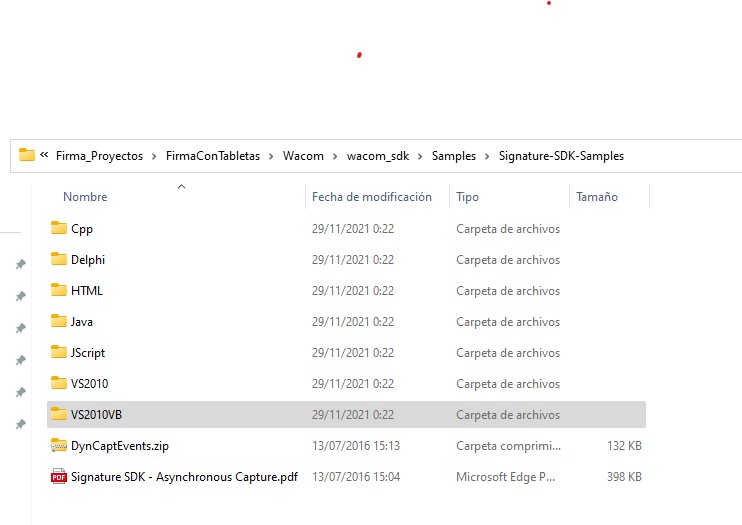Click the 132 KB size value
Image resolution: width=742 pixels, height=525 pixels.
point(624,446)
